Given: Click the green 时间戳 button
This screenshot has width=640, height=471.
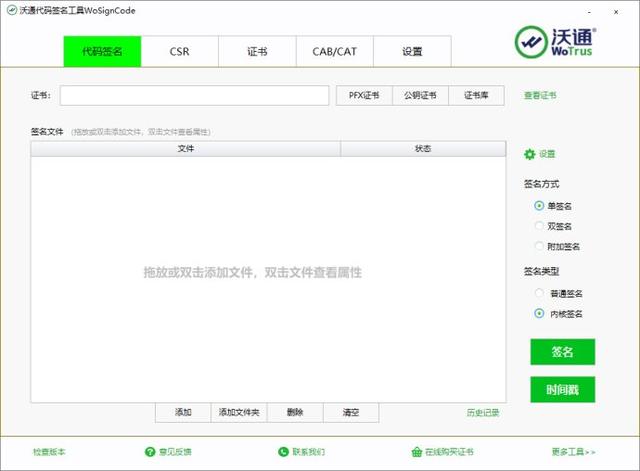Looking at the screenshot, I should tap(562, 390).
